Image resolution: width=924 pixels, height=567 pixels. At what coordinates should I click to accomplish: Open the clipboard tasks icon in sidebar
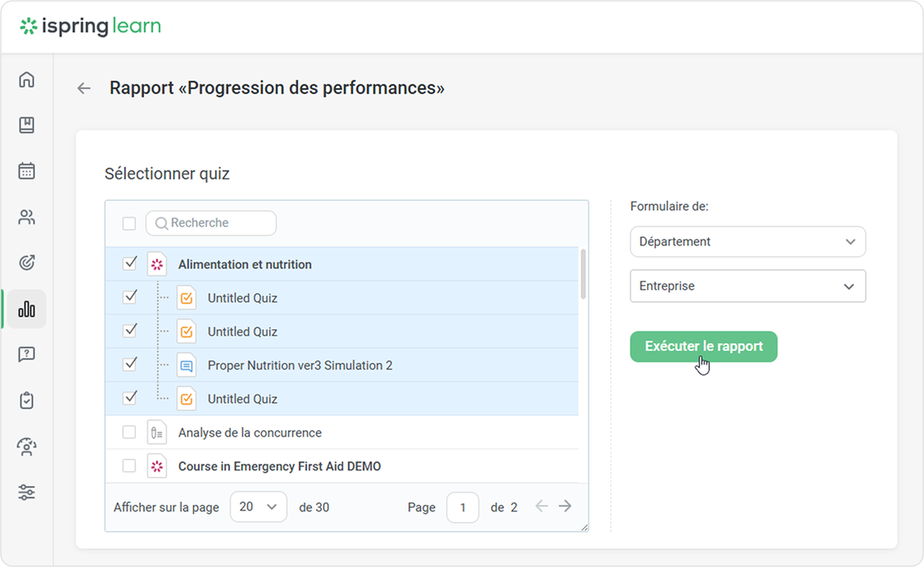(x=27, y=401)
